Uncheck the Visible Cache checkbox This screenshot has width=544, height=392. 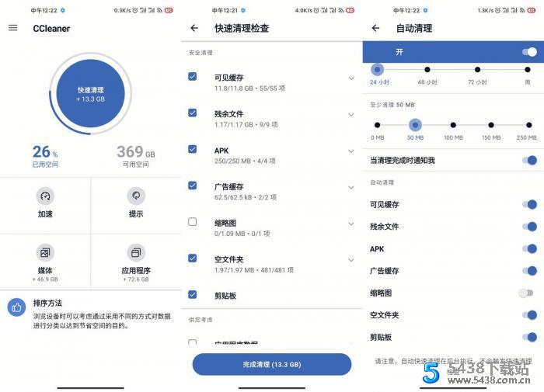(x=192, y=77)
